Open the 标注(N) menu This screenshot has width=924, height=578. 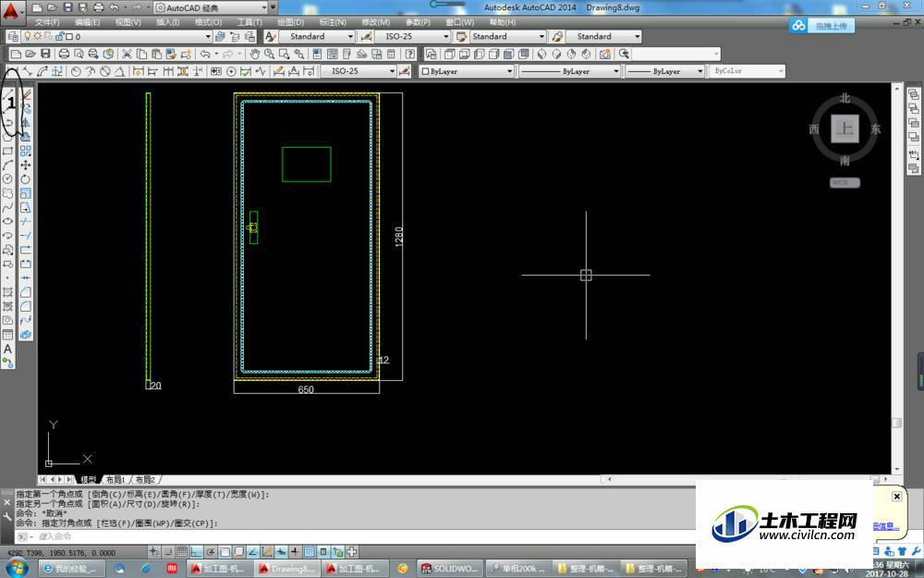tap(333, 22)
